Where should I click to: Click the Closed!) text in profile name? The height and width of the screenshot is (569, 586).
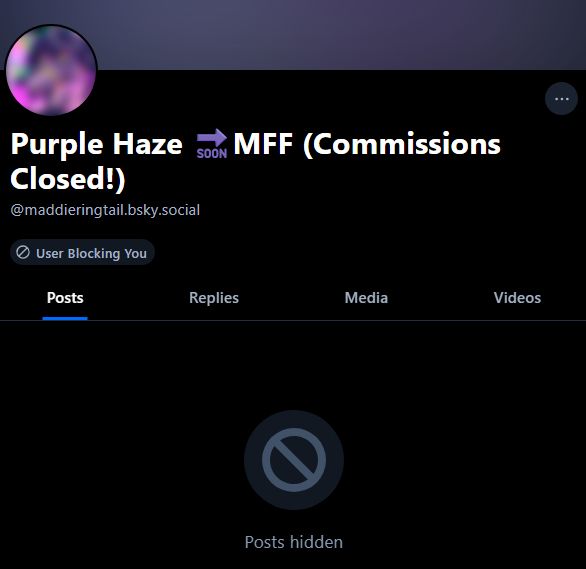point(68,179)
